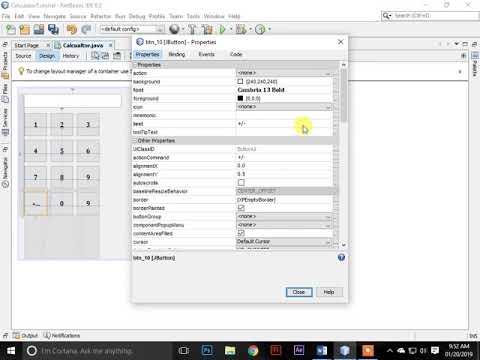Select the 5 button in the designer

[62, 151]
